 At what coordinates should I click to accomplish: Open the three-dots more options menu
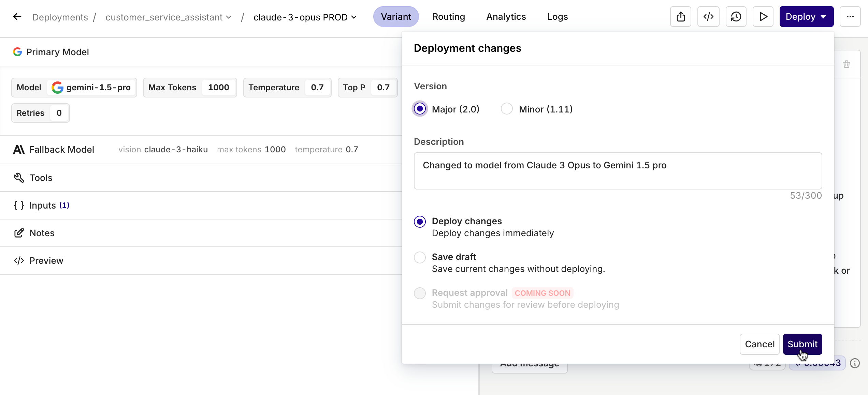point(850,17)
